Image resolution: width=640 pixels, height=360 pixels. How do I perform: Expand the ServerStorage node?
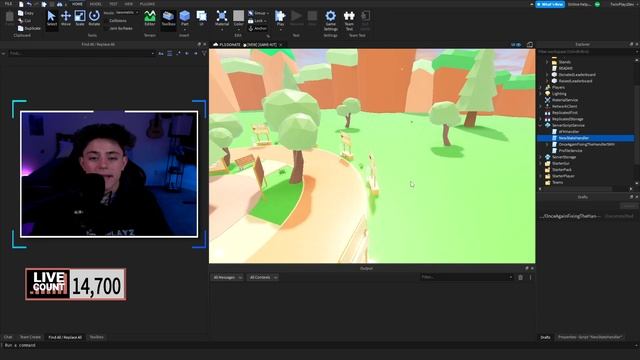pos(541,157)
